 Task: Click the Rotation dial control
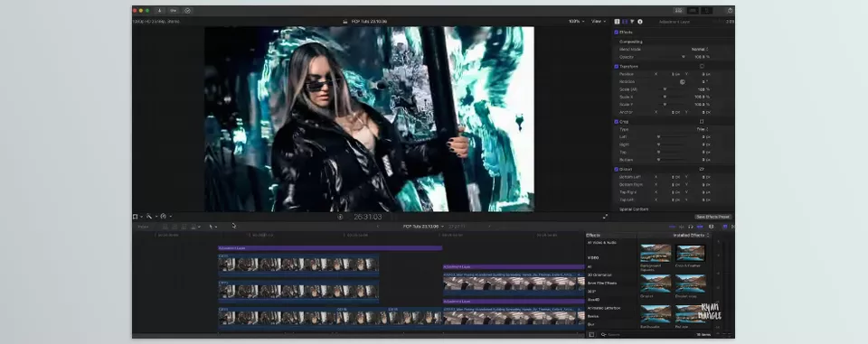tap(682, 82)
